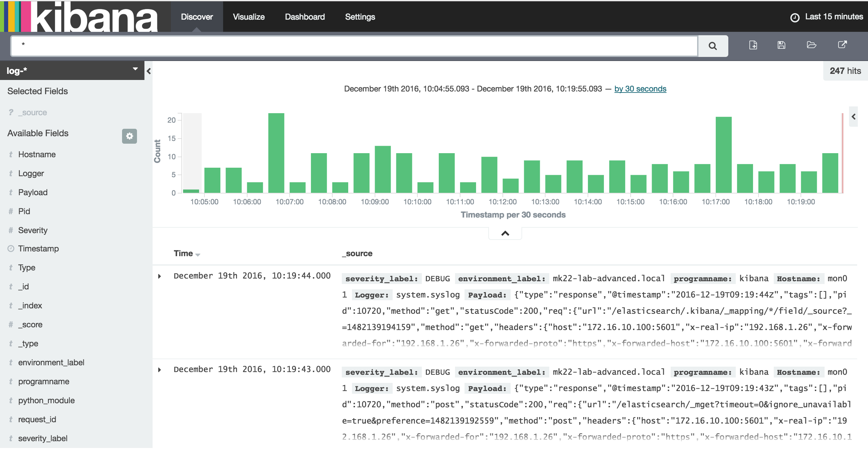Switch to the Visualize tab

249,17
